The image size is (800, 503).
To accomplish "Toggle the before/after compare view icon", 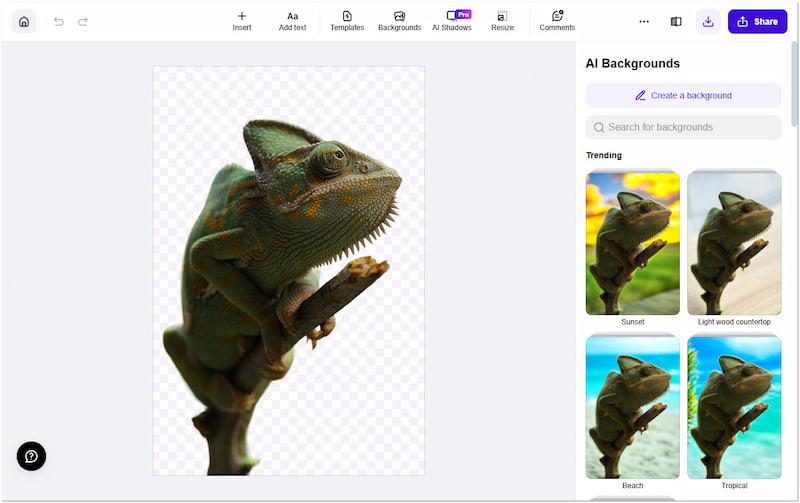I will click(676, 21).
